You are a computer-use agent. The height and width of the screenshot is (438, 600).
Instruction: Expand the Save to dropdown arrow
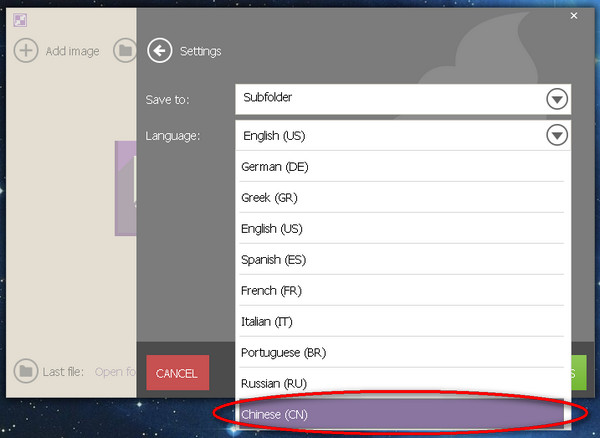[x=557, y=99]
